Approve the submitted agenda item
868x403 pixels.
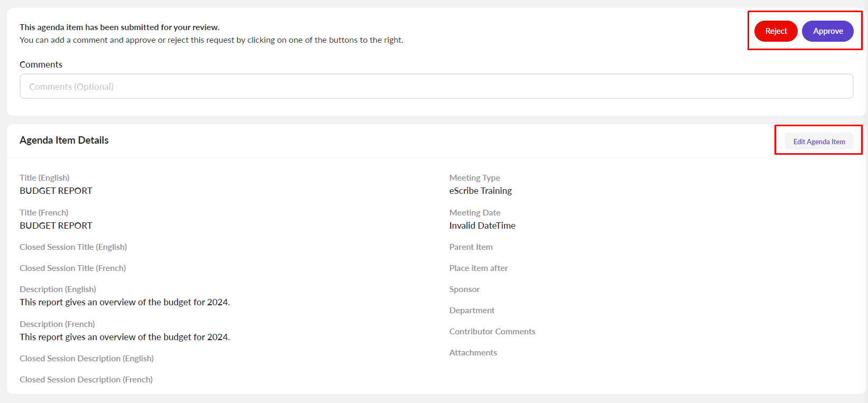(827, 31)
